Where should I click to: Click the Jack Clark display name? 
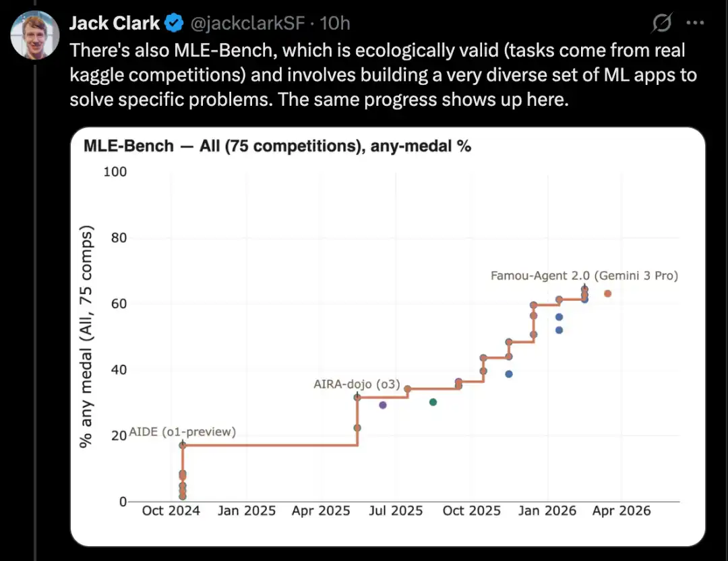point(114,23)
